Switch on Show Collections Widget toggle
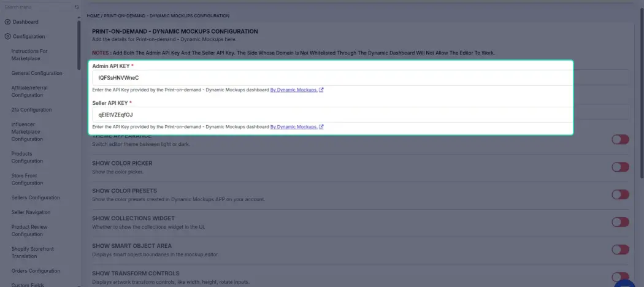The image size is (644, 287). (x=620, y=222)
